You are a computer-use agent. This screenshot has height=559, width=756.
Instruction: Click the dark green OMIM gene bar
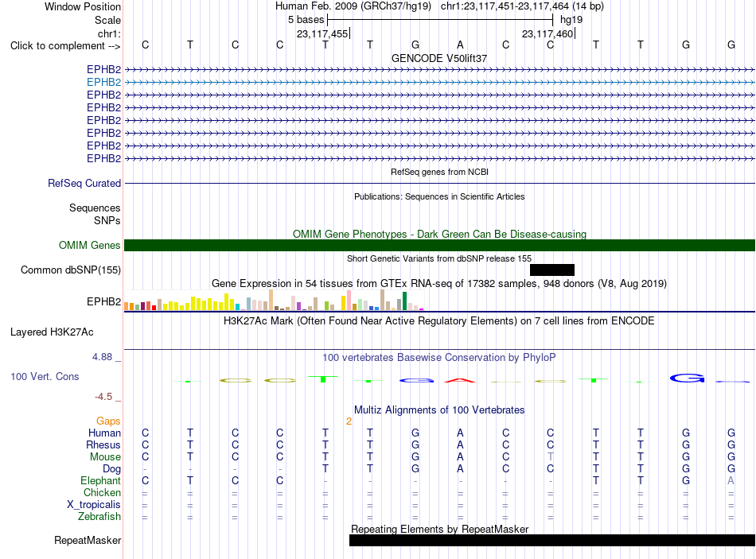coord(439,245)
